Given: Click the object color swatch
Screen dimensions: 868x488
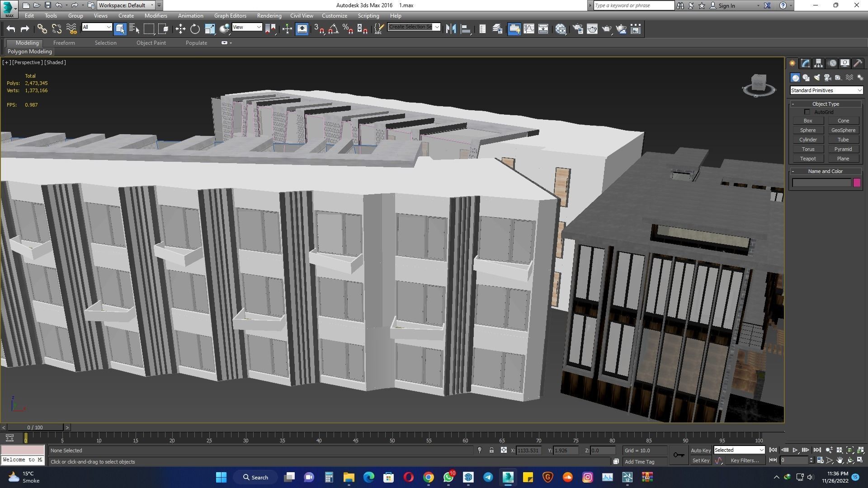Looking at the screenshot, I should pyautogui.click(x=857, y=183).
